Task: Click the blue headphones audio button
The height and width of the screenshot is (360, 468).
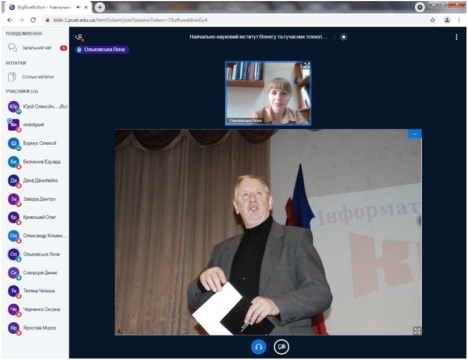Action: (x=258, y=347)
